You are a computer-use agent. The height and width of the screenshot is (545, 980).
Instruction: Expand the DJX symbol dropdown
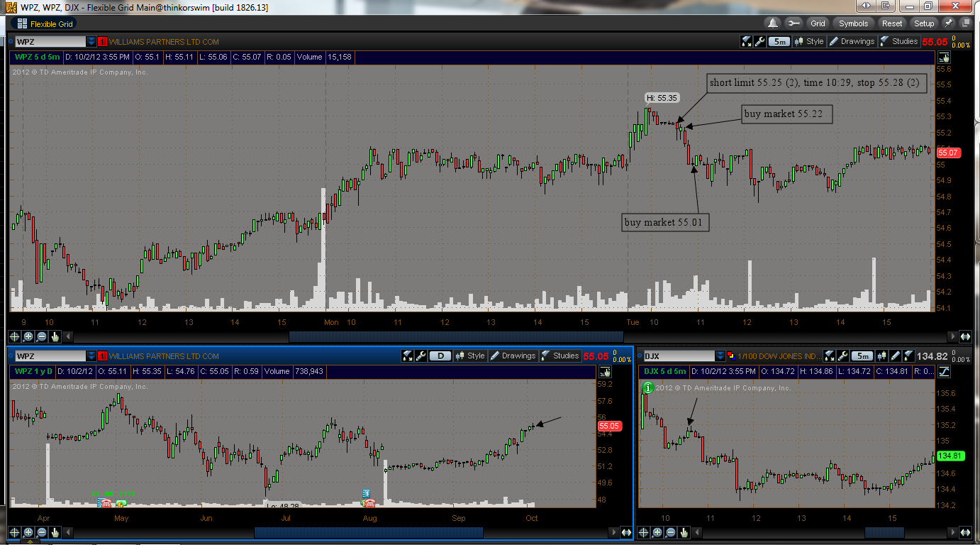[x=721, y=356]
